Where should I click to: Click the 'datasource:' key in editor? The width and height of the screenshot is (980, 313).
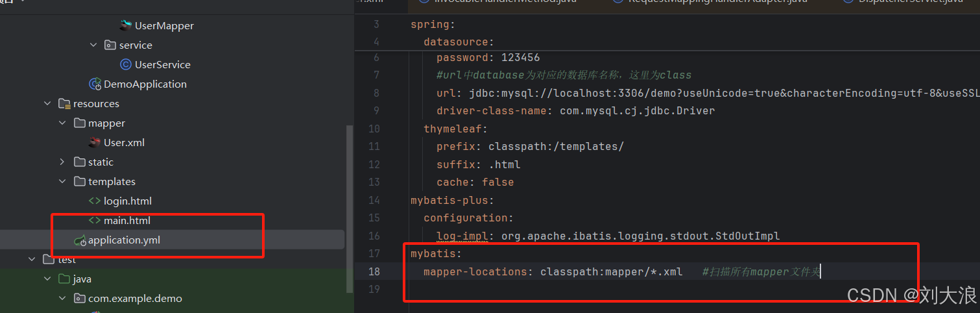[x=459, y=42]
